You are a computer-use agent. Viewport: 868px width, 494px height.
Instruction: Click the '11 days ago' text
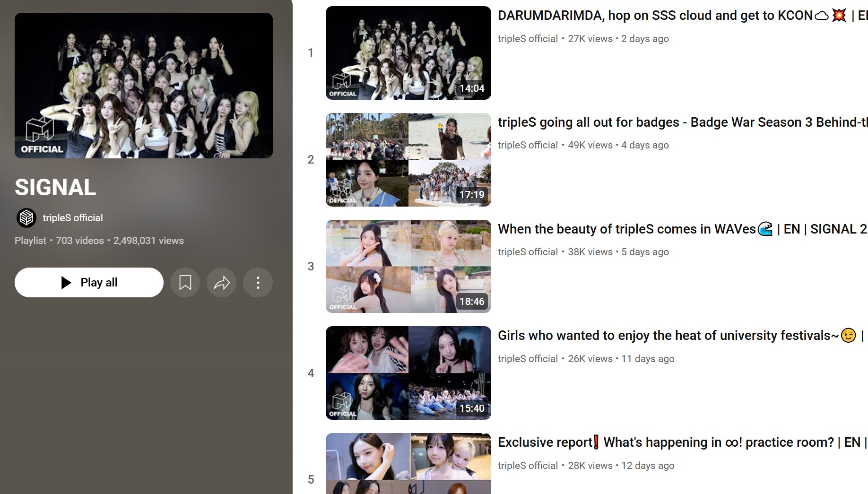click(648, 359)
